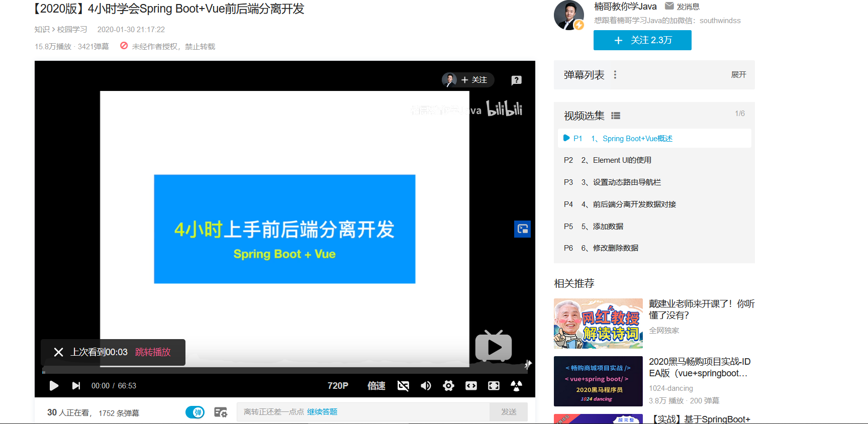This screenshot has width=868, height=424.
Task: Select P5 添加数据 episode
Action: coord(654,227)
